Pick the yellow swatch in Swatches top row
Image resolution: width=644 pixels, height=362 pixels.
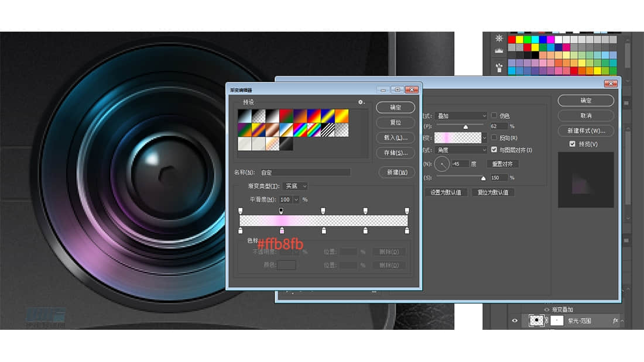pos(519,39)
